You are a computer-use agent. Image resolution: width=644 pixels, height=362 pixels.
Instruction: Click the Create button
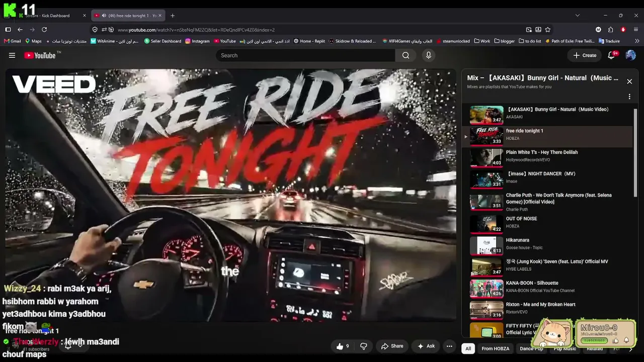pyautogui.click(x=585, y=55)
